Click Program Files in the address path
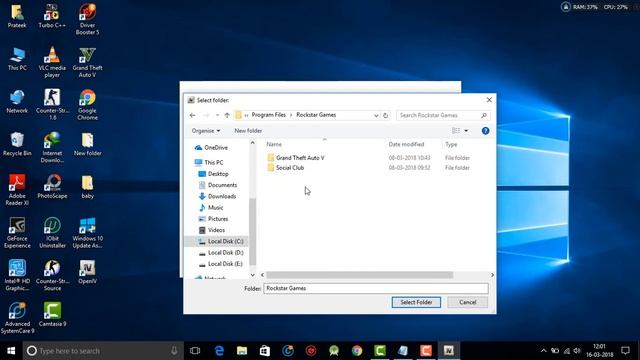Image resolution: width=640 pixels, height=360 pixels. [x=269, y=115]
